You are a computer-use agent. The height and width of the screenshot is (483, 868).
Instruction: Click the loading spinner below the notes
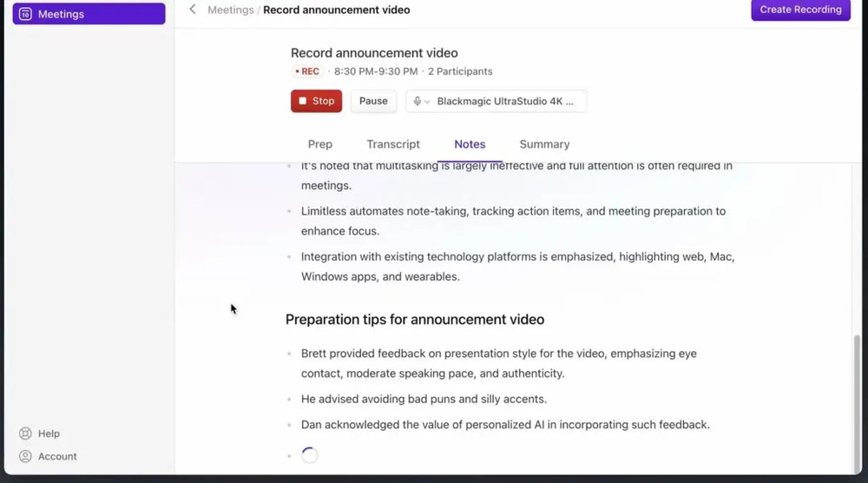[309, 455]
